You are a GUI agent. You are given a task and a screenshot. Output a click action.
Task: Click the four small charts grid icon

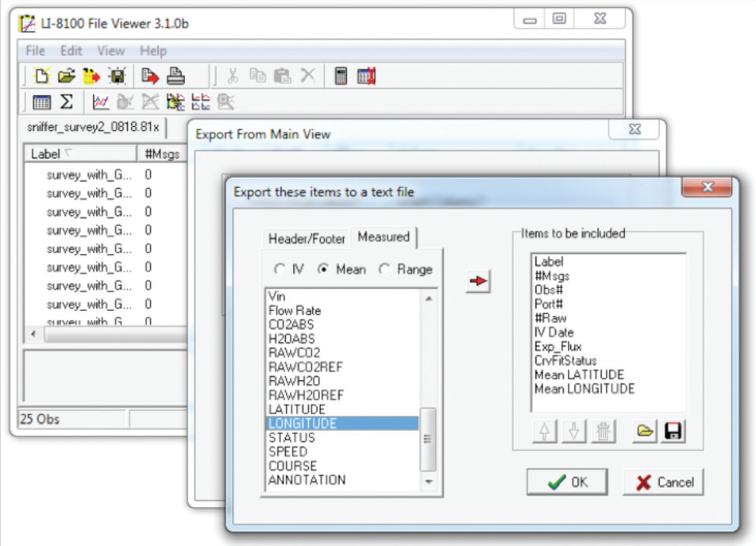point(201,102)
